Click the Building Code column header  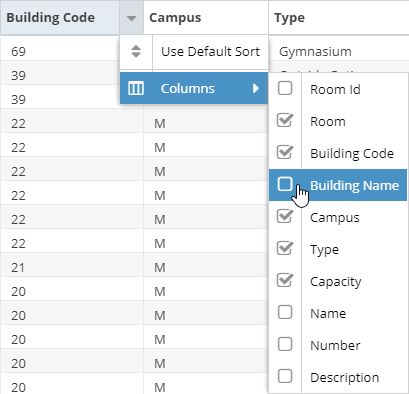(60, 18)
